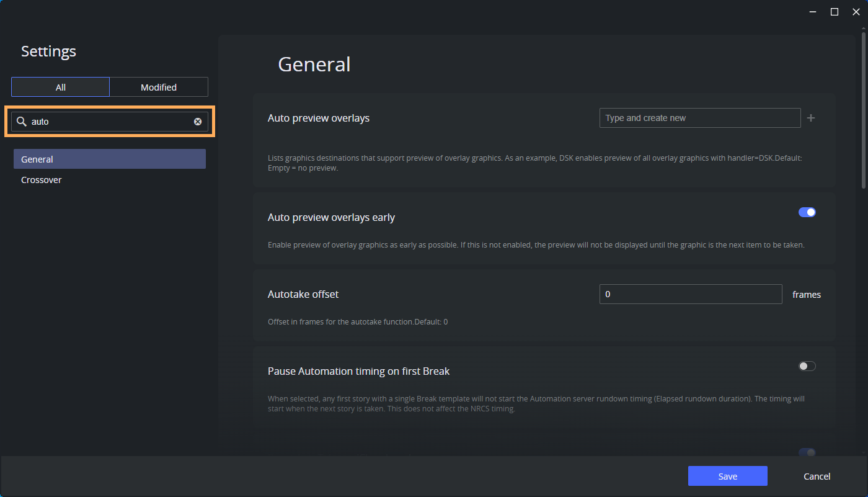Select the General category in sidebar
This screenshot has height=497, width=868.
pyautogui.click(x=110, y=159)
